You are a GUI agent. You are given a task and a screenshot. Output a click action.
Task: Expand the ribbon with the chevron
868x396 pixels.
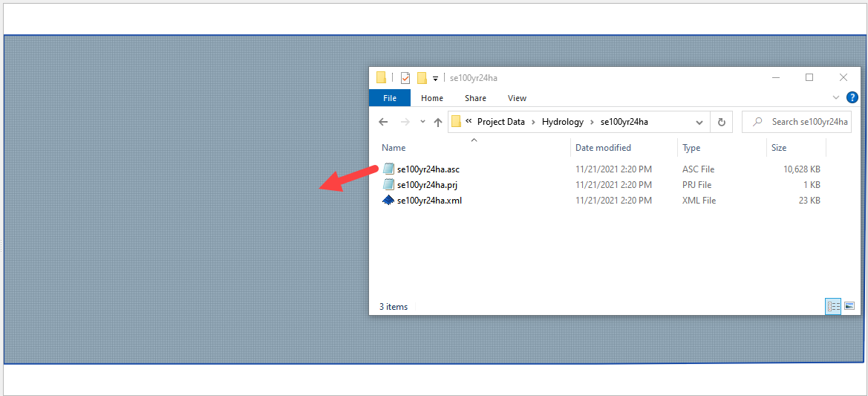pyautogui.click(x=835, y=97)
